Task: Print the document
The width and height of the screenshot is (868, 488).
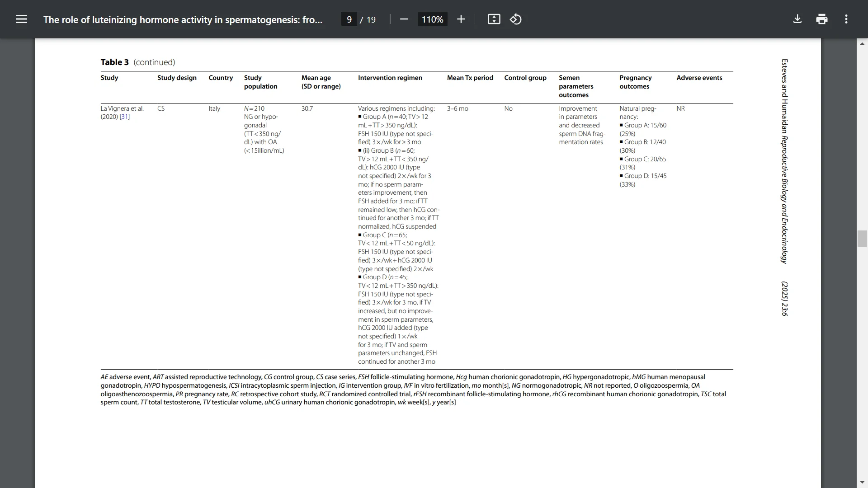Action: tap(822, 19)
